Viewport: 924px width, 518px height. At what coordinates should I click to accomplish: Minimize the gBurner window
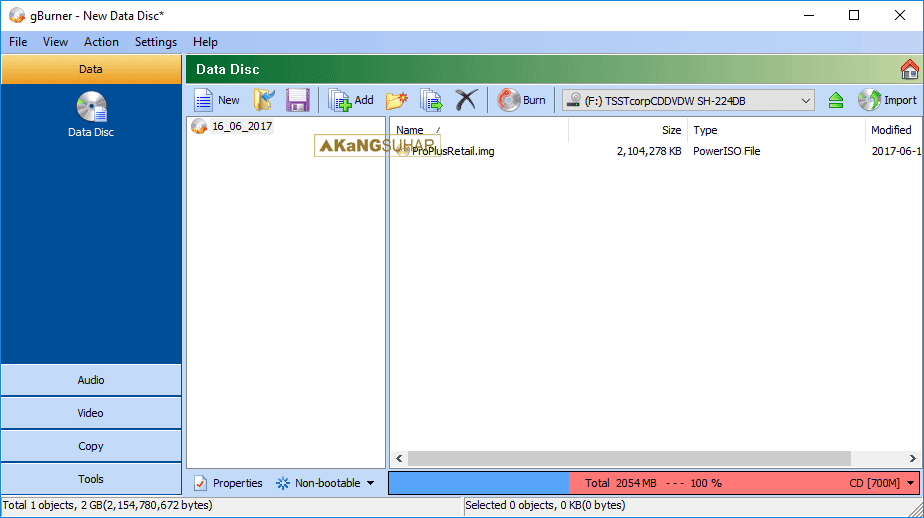tap(809, 15)
